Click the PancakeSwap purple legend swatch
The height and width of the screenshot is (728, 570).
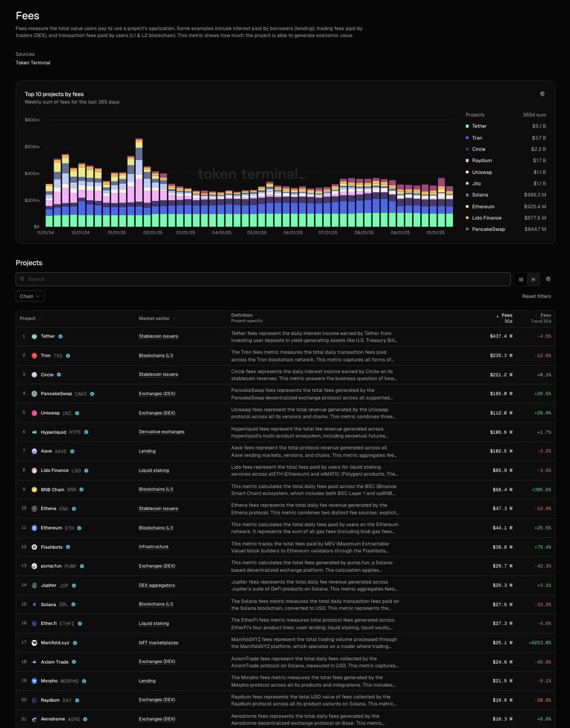pos(467,229)
